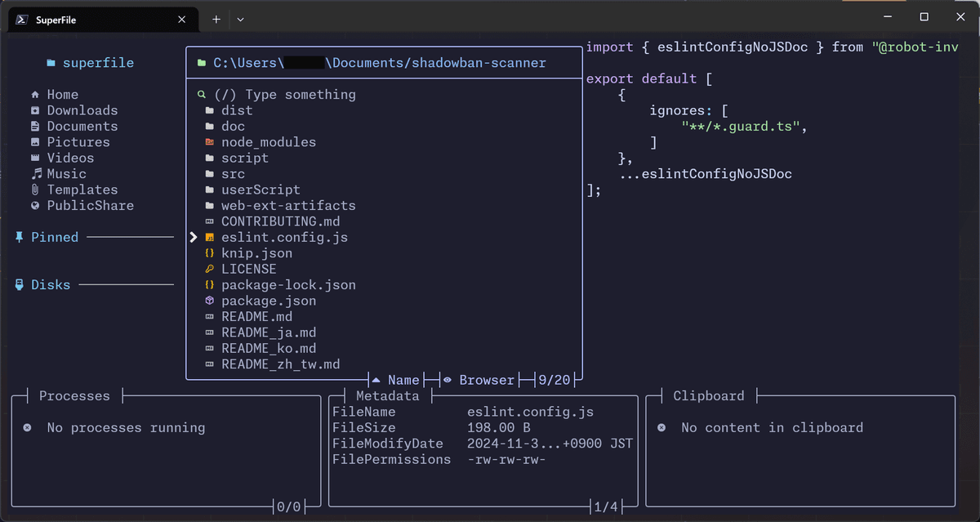Click the LICENSE key icon
The height and width of the screenshot is (522, 980).
pyautogui.click(x=209, y=269)
